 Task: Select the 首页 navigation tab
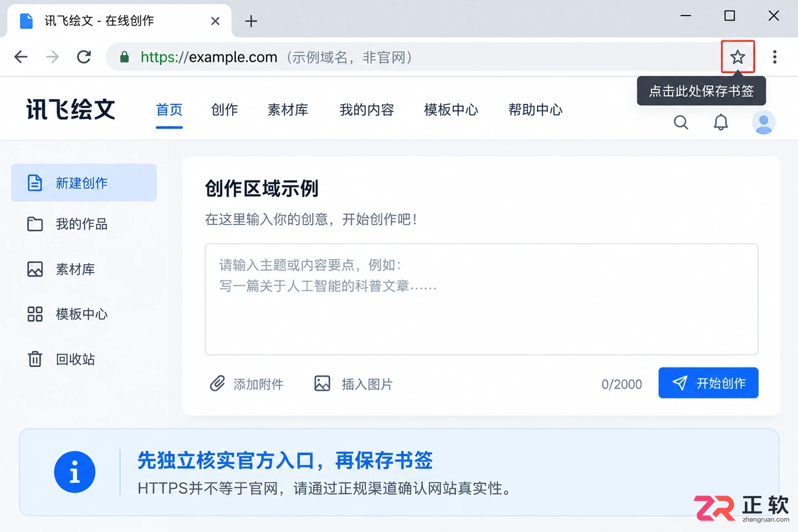pos(169,110)
